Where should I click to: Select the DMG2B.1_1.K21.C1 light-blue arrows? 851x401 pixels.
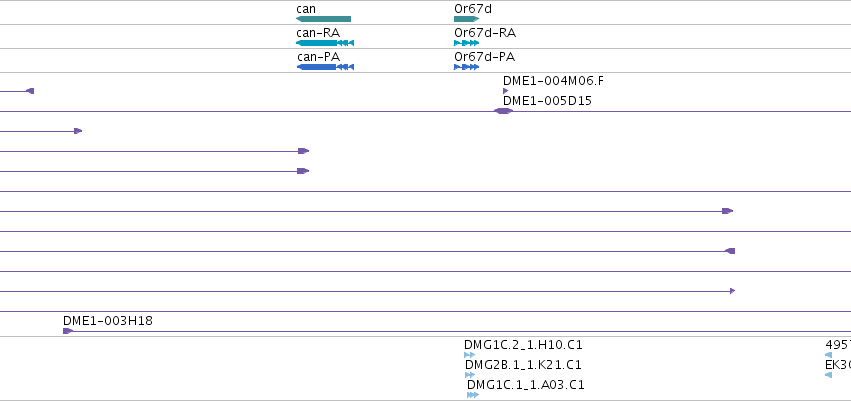pos(470,375)
